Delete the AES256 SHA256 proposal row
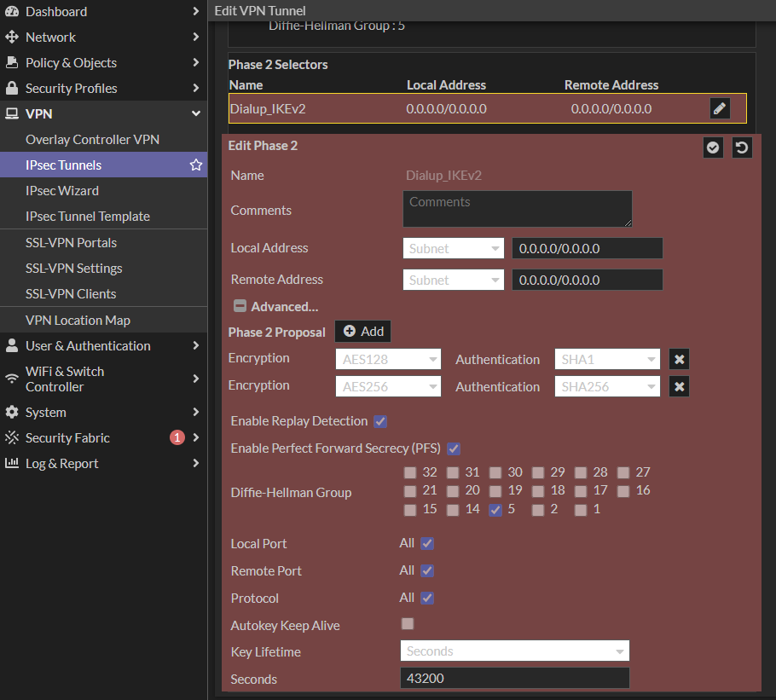 point(679,387)
